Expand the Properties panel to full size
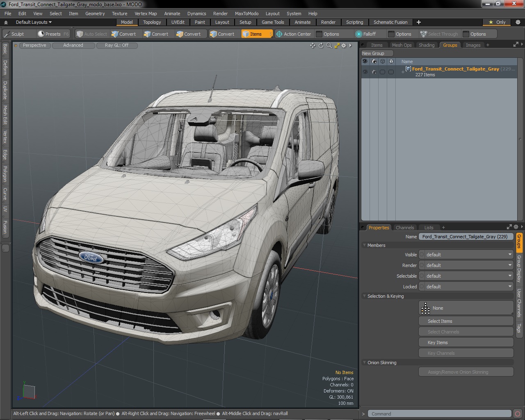The image size is (525, 420). 509,227
